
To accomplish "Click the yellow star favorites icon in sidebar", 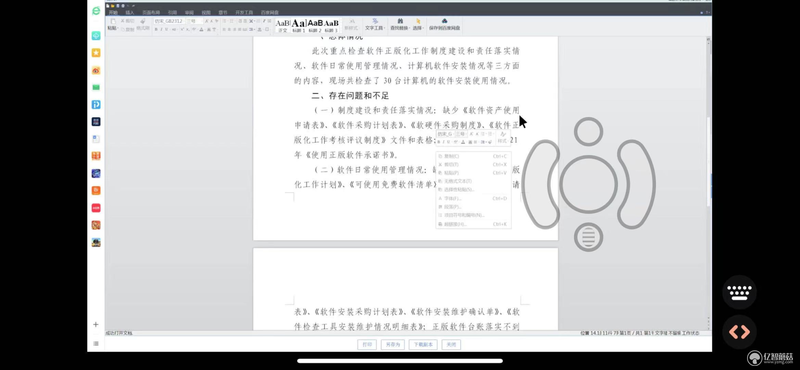I will (x=96, y=53).
